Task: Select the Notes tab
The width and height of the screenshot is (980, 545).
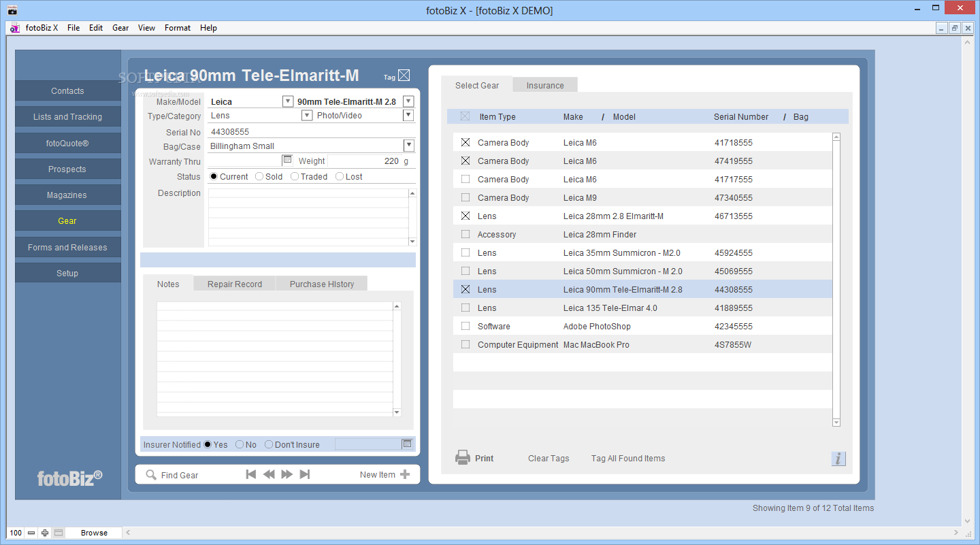Action: pos(168,284)
